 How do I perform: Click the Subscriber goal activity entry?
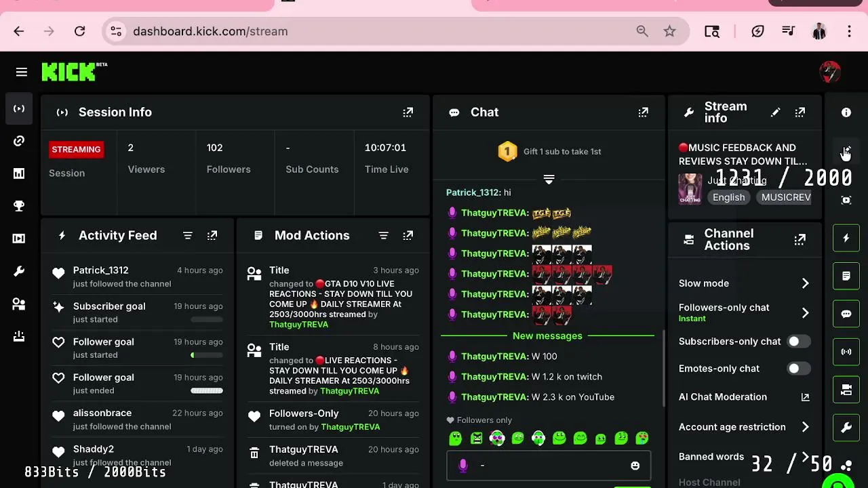click(138, 312)
